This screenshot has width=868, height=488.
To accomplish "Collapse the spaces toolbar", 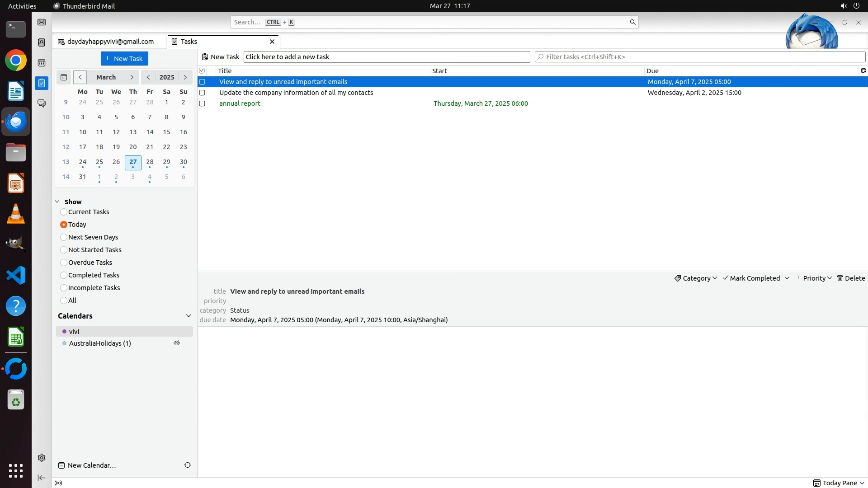I will pos(42,478).
